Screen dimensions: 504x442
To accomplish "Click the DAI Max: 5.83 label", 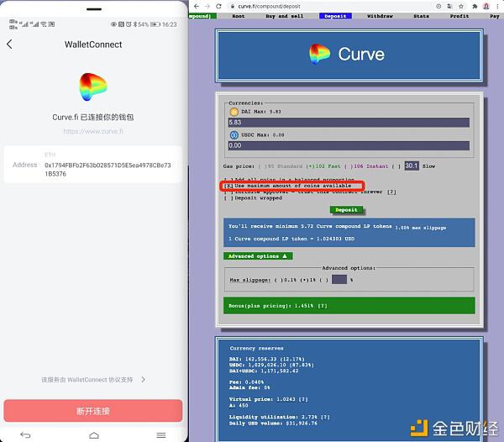I will tap(261, 112).
